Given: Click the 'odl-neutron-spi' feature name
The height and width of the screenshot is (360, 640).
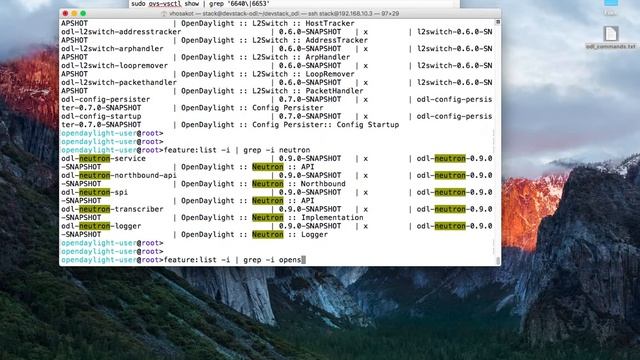Looking at the screenshot, I should [94, 192].
